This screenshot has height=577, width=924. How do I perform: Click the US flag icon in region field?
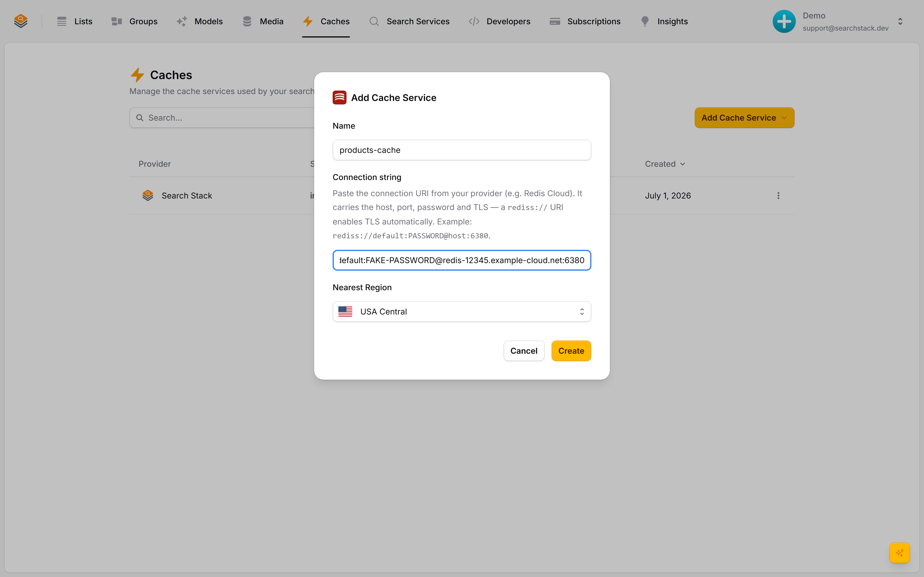pyautogui.click(x=345, y=311)
